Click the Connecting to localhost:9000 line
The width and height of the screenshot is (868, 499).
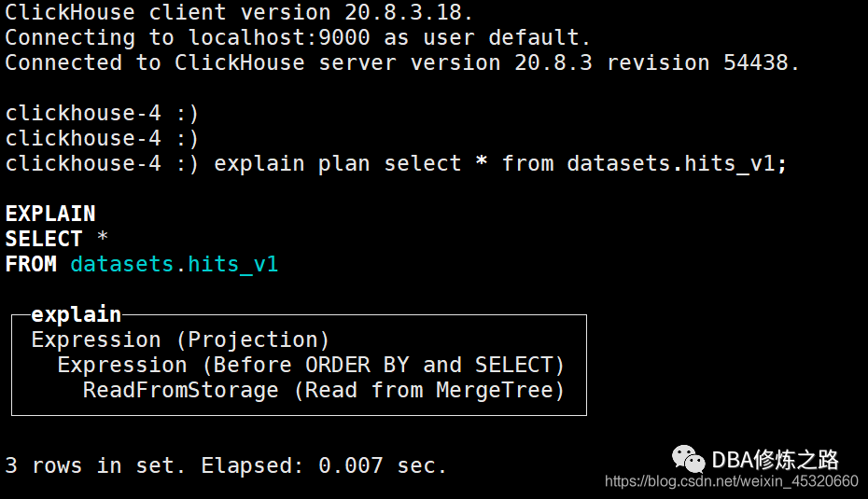point(298,37)
